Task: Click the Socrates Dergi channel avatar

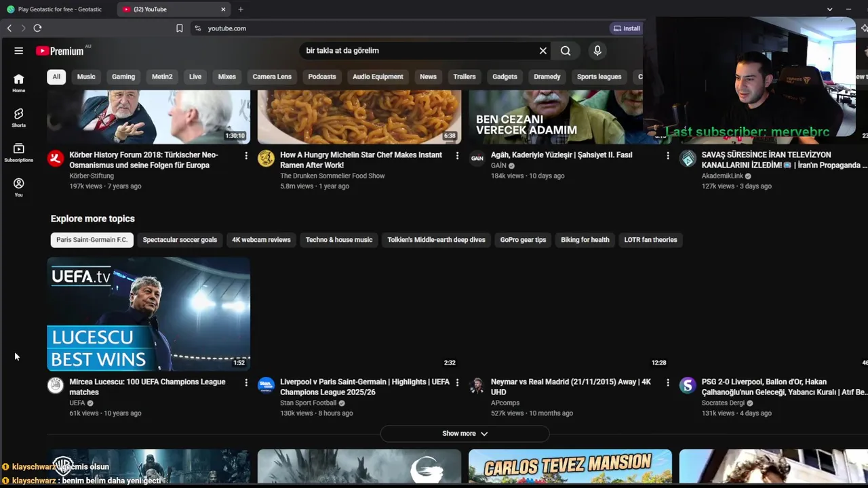Action: point(688,386)
